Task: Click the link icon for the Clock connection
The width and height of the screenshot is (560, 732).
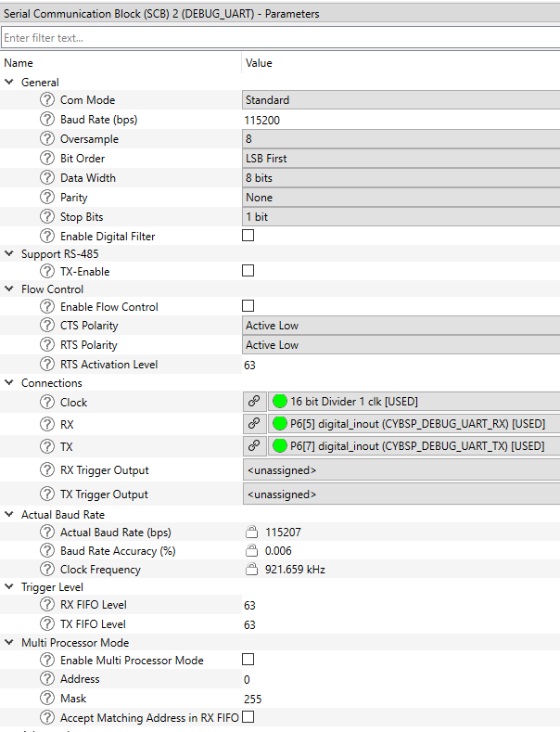Action: pos(253,402)
